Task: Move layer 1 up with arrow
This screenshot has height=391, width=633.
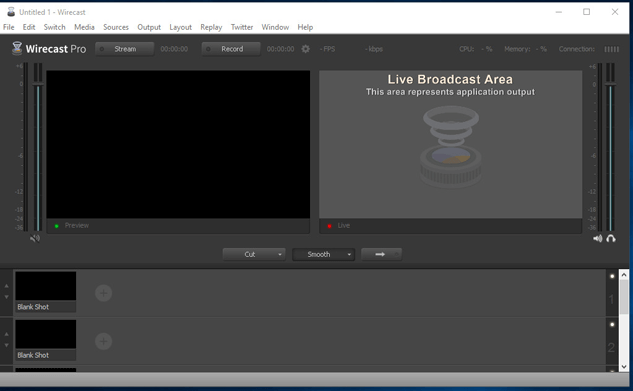Action: (6, 286)
